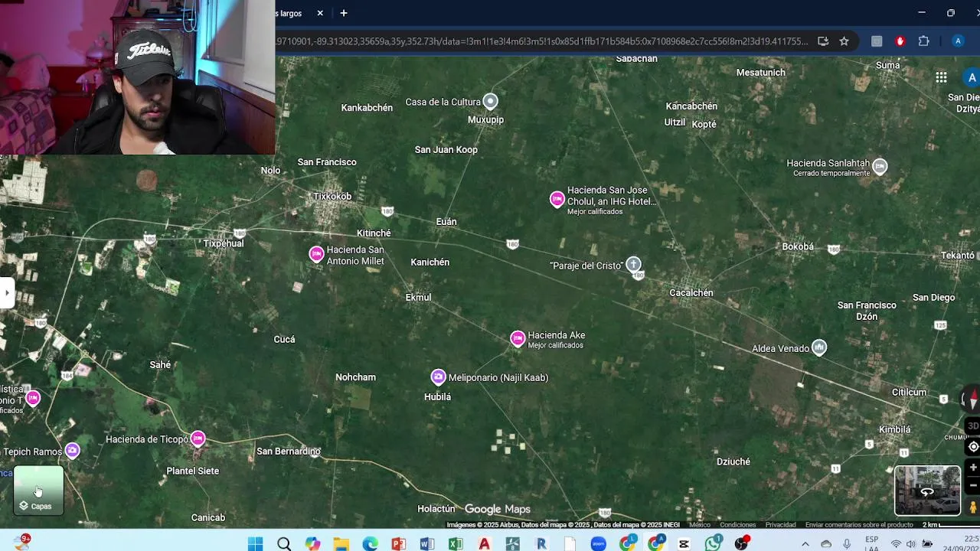Open the Windows Start menu
This screenshot has height=551, width=980.
click(x=256, y=544)
